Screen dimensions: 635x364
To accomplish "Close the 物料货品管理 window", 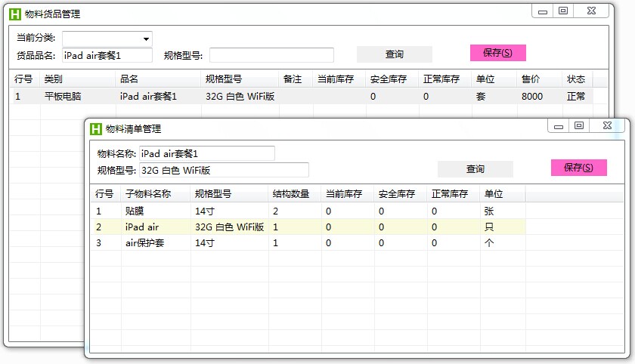I will click(591, 11).
